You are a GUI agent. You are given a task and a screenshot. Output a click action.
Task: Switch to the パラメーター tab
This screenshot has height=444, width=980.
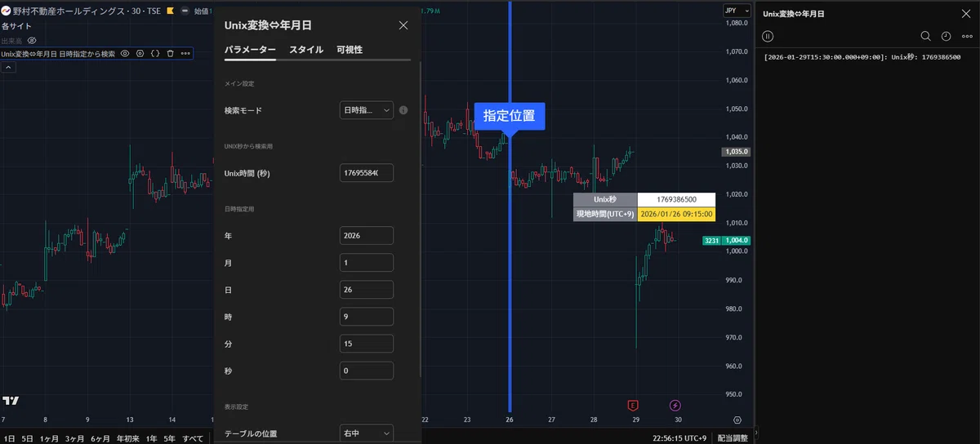coord(250,50)
